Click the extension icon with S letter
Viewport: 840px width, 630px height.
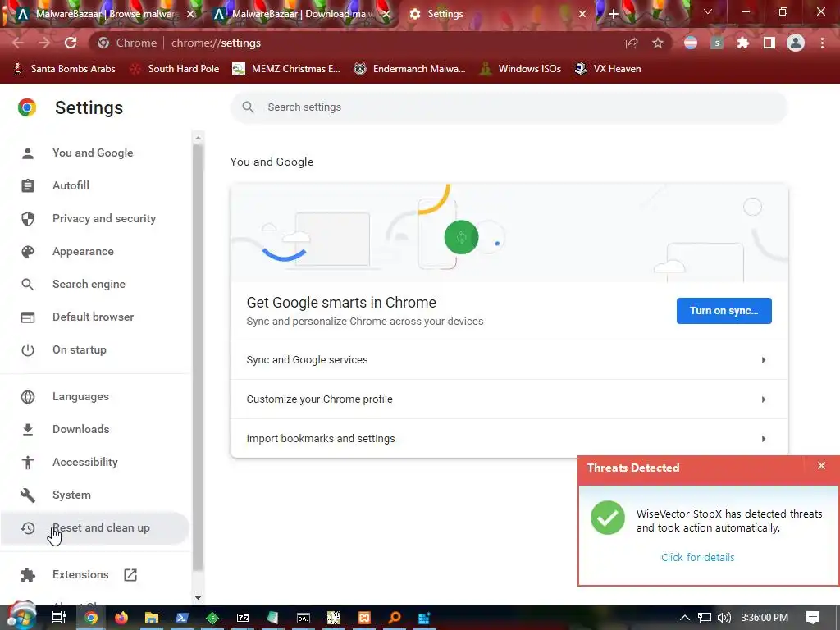[717, 43]
